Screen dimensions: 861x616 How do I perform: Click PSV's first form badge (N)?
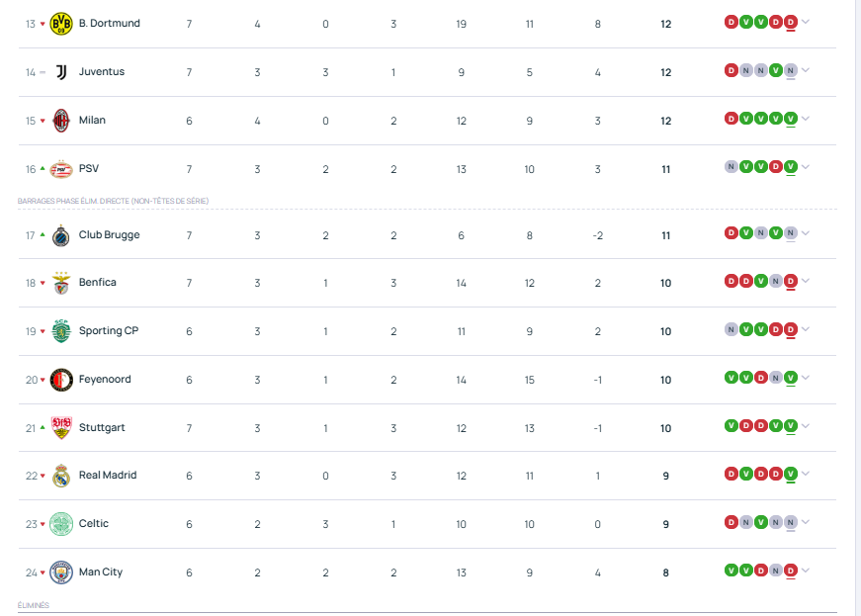pyautogui.click(x=731, y=167)
